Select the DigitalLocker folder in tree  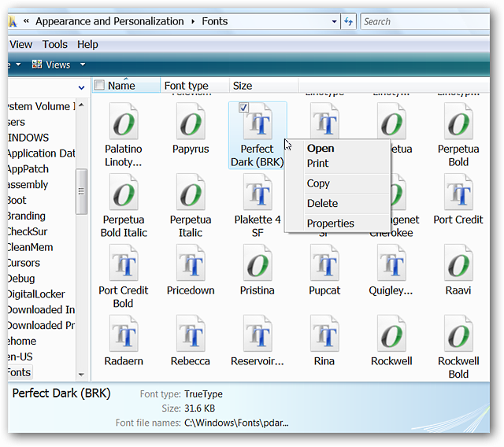click(36, 294)
